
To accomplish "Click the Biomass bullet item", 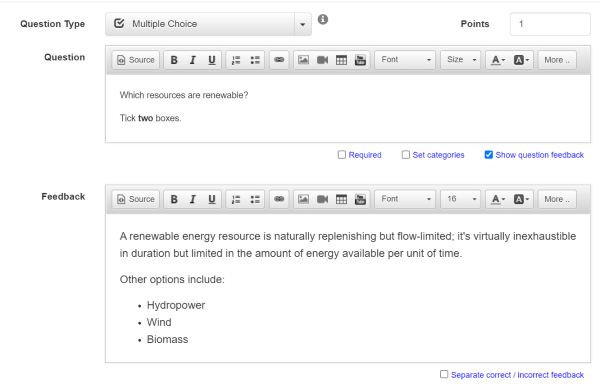I will [x=168, y=340].
